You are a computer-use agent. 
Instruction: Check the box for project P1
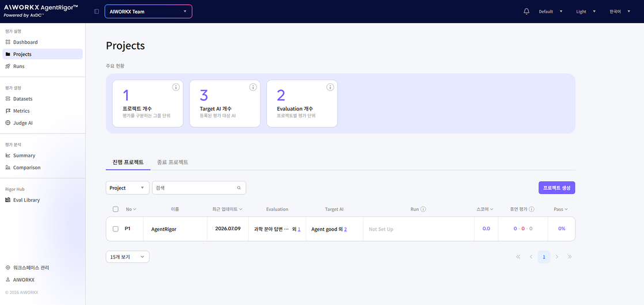tap(116, 229)
